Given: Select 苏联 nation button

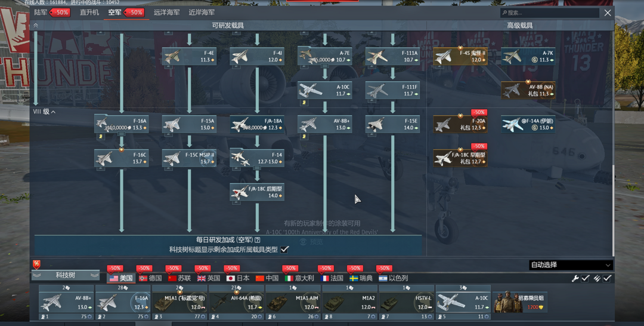Looking at the screenshot, I should (x=179, y=278).
